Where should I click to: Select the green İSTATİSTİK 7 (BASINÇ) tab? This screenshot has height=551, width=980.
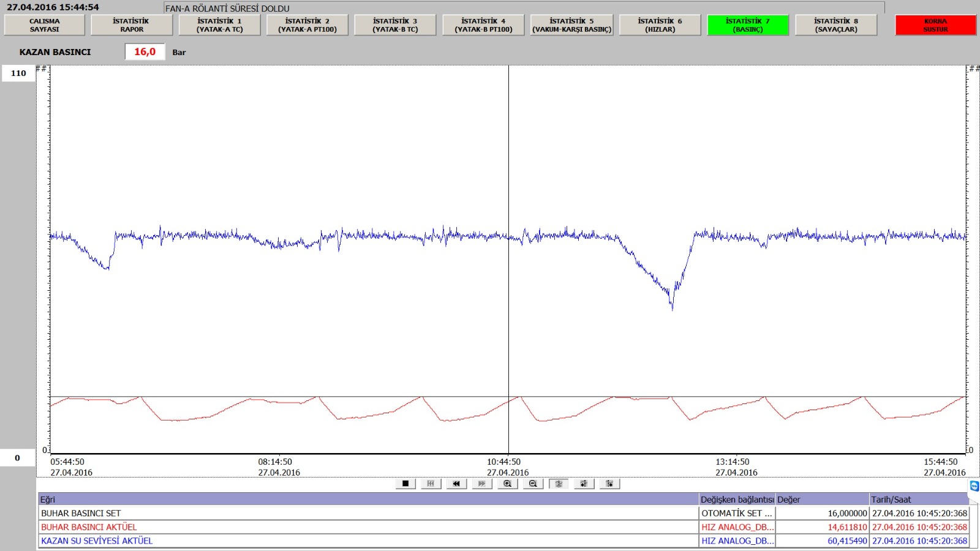[x=748, y=25]
